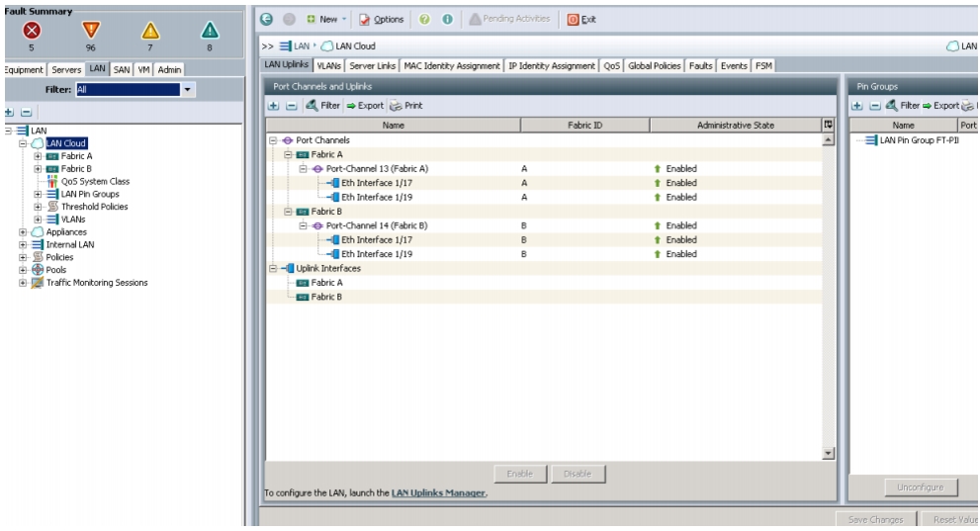This screenshot has height=531, width=980.
Task: Open the Global Policies tab
Action: pyautogui.click(x=655, y=65)
